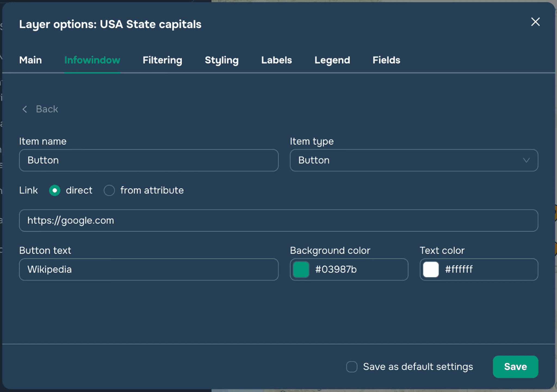Image resolution: width=557 pixels, height=392 pixels.
Task: Open the Item type dropdown
Action: (x=413, y=160)
